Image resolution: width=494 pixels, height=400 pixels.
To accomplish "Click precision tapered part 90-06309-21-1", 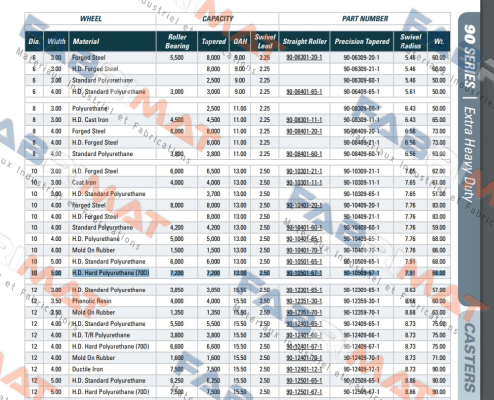I will coord(362,69).
